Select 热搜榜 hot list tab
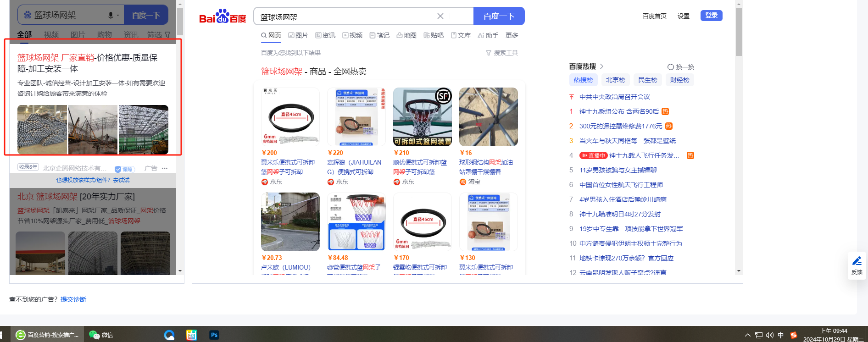This screenshot has height=342, width=868. click(584, 80)
